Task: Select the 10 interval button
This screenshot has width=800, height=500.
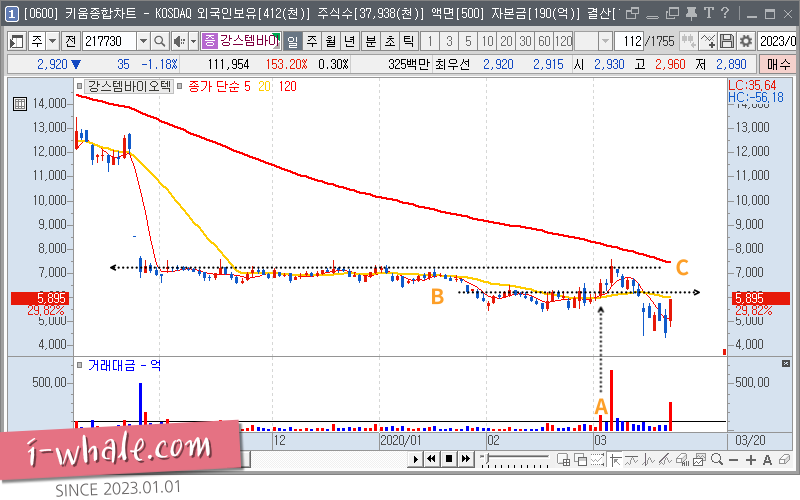Action: pyautogui.click(x=487, y=41)
